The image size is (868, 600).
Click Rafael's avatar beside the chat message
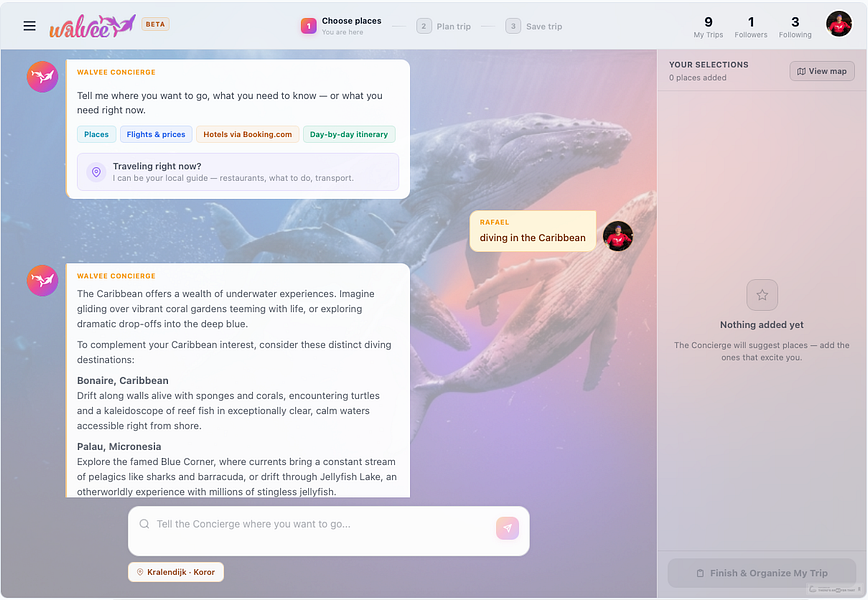click(x=618, y=236)
